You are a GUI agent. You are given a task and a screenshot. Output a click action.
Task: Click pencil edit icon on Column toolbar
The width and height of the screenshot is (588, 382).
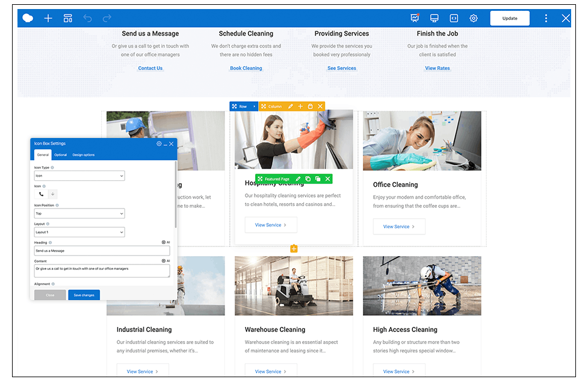click(x=291, y=107)
